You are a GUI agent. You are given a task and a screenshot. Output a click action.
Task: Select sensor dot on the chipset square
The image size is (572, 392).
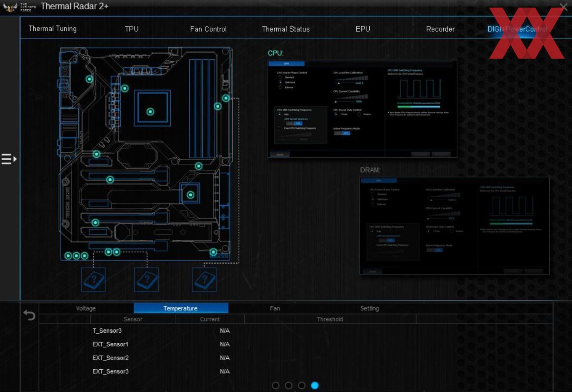click(x=191, y=195)
